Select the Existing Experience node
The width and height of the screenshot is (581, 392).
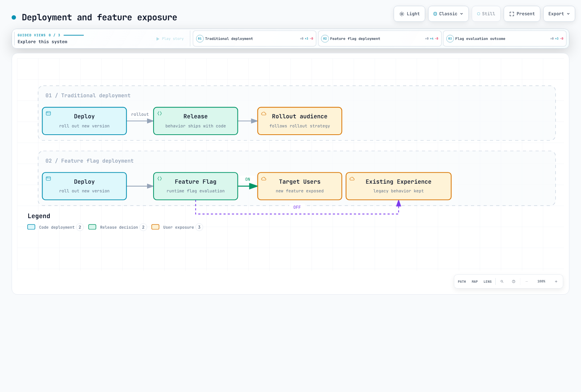399,186
